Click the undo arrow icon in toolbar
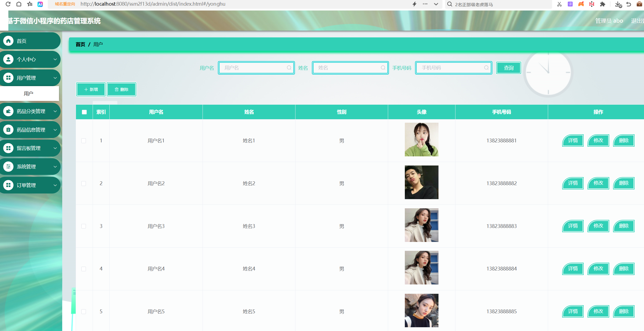644x331 pixels. pyautogui.click(x=629, y=4)
